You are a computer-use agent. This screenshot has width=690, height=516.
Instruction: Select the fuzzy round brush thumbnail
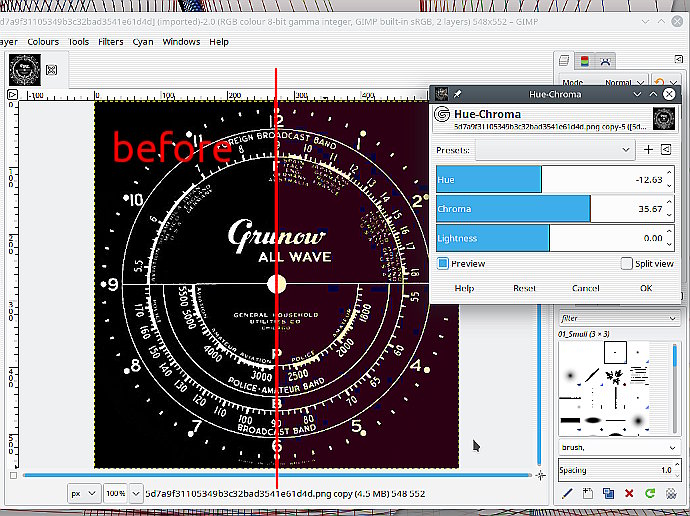click(570, 376)
